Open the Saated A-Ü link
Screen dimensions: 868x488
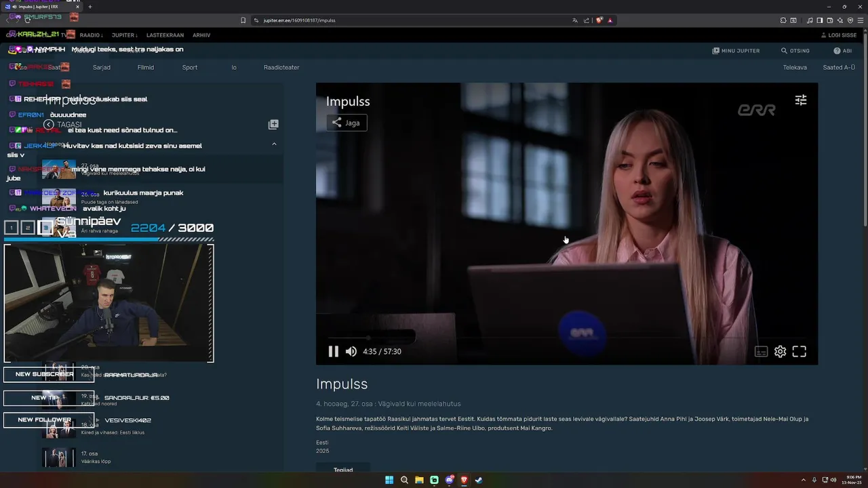[839, 68]
